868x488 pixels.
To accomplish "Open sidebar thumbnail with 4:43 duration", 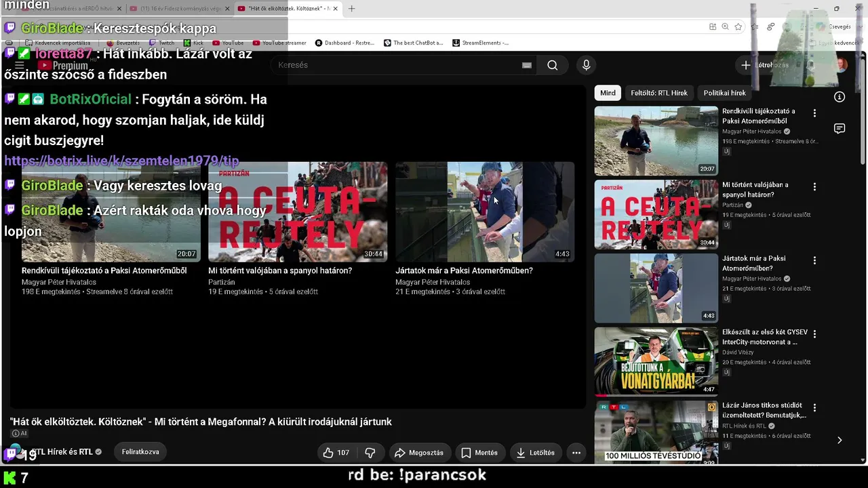I will pyautogui.click(x=656, y=288).
